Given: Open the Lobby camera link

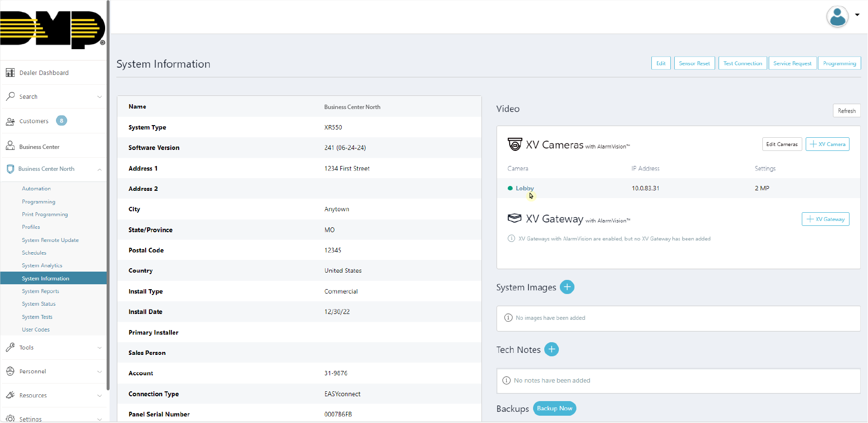Looking at the screenshot, I should coord(524,188).
